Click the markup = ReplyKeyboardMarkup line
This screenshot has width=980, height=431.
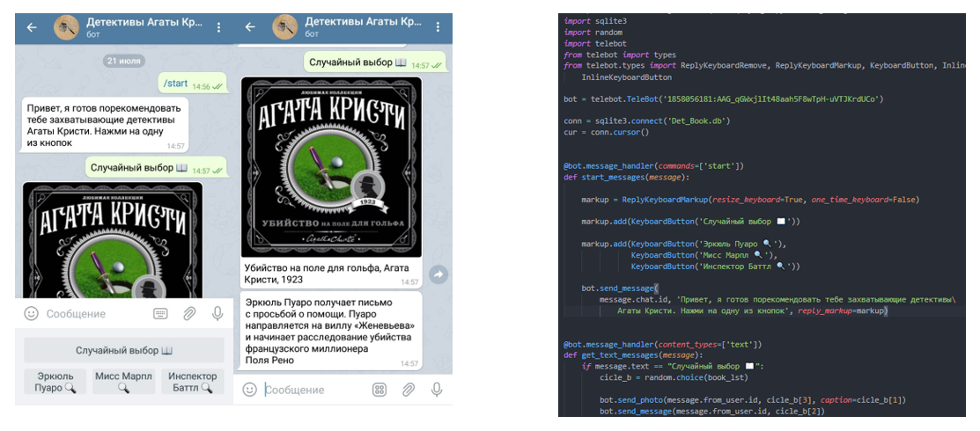click(750, 200)
